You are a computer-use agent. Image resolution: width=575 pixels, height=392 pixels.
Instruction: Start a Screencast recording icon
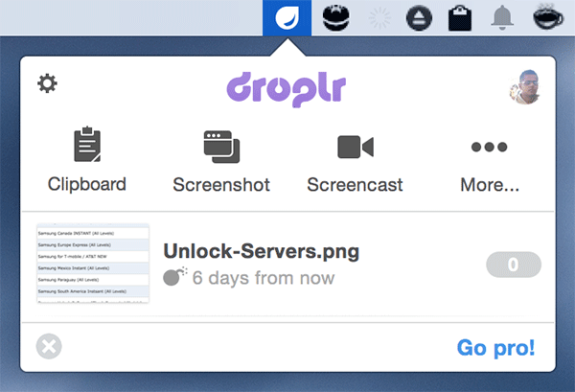(356, 147)
